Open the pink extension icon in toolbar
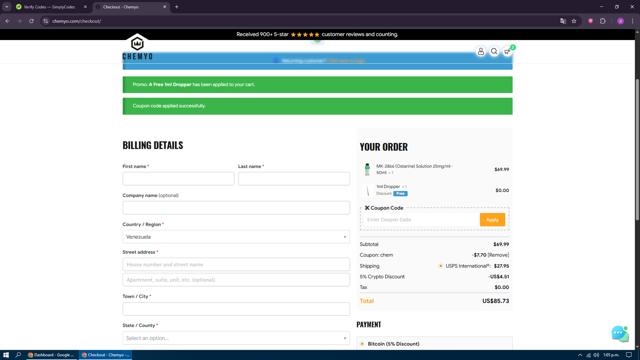Image resolution: width=640 pixels, height=360 pixels. (x=590, y=21)
